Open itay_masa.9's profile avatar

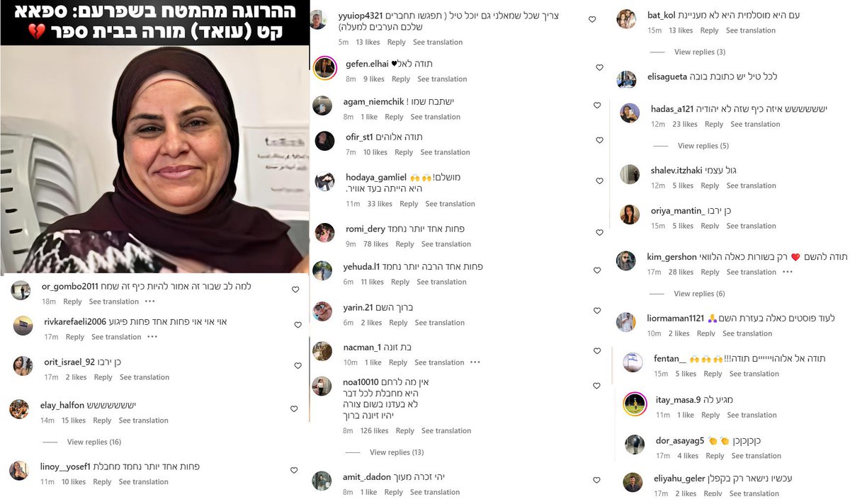tap(635, 403)
